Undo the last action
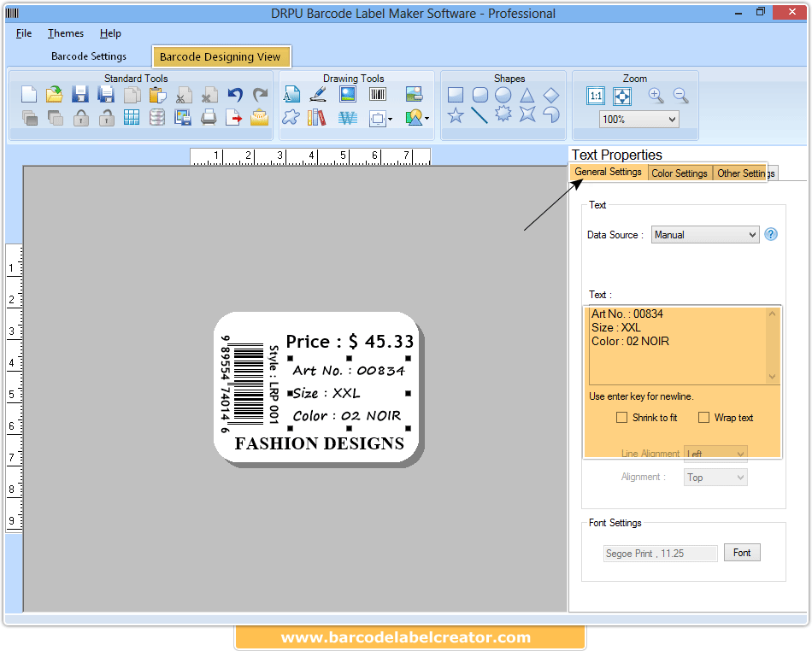Image resolution: width=812 pixels, height=651 pixels. [235, 95]
